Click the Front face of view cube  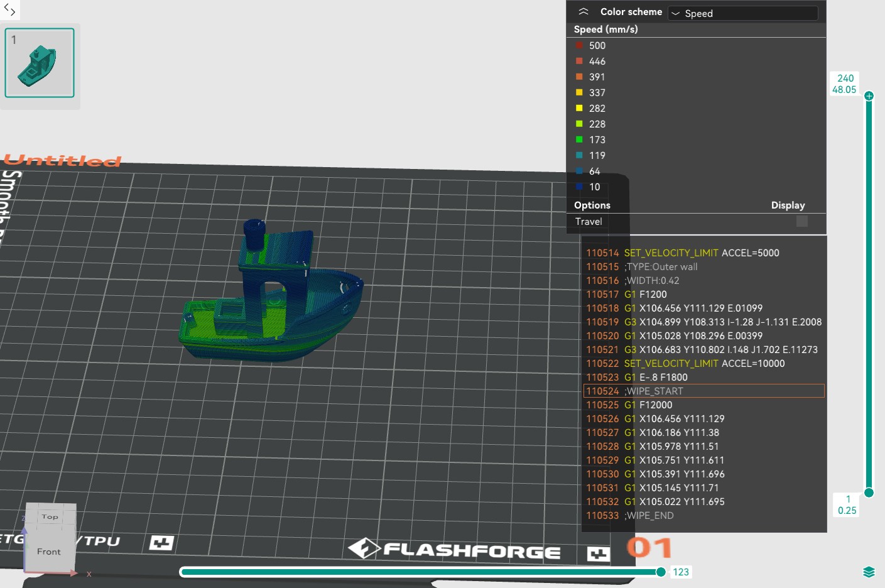pyautogui.click(x=49, y=551)
